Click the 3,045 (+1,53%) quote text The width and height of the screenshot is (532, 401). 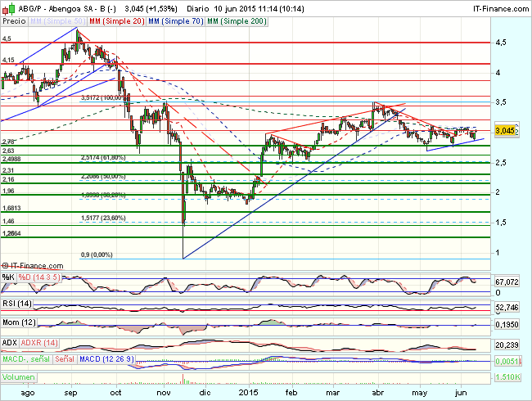tap(151, 9)
